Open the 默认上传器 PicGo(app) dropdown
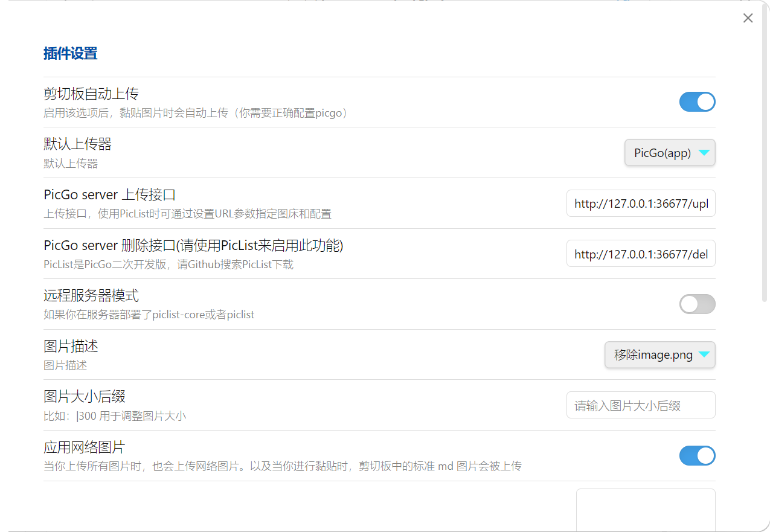Image resolution: width=770 pixels, height=532 pixels. point(669,153)
